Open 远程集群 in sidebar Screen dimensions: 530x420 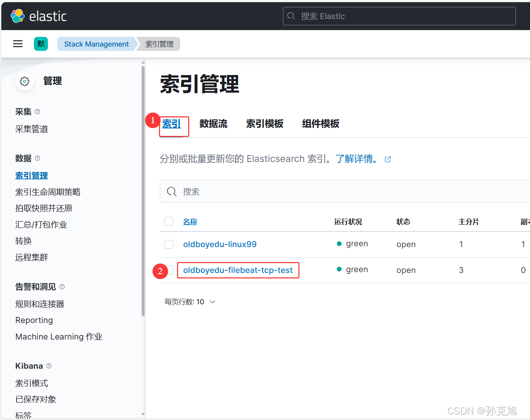point(32,257)
